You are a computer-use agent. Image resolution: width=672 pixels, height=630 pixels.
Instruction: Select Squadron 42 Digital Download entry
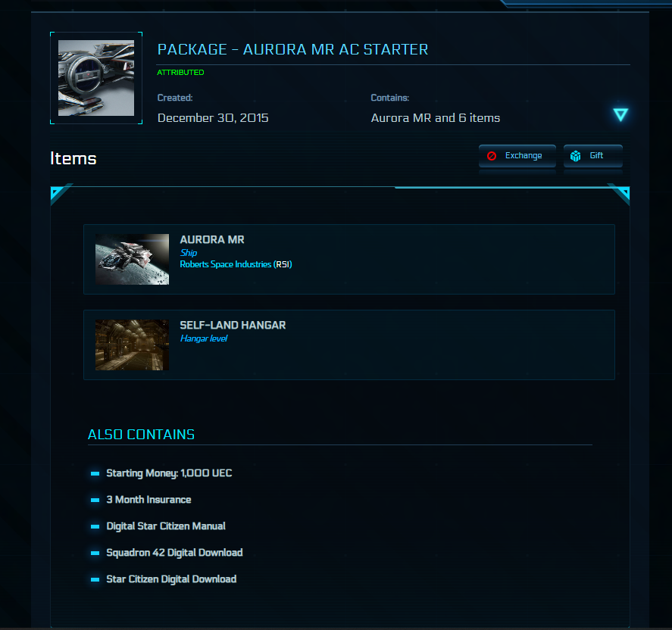(x=174, y=553)
